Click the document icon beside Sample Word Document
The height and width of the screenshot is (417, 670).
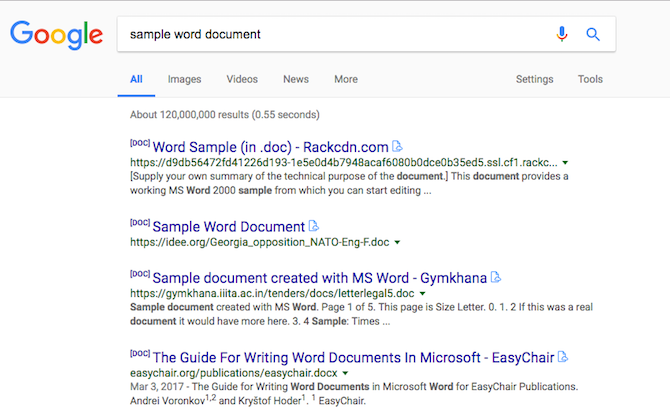314,226
